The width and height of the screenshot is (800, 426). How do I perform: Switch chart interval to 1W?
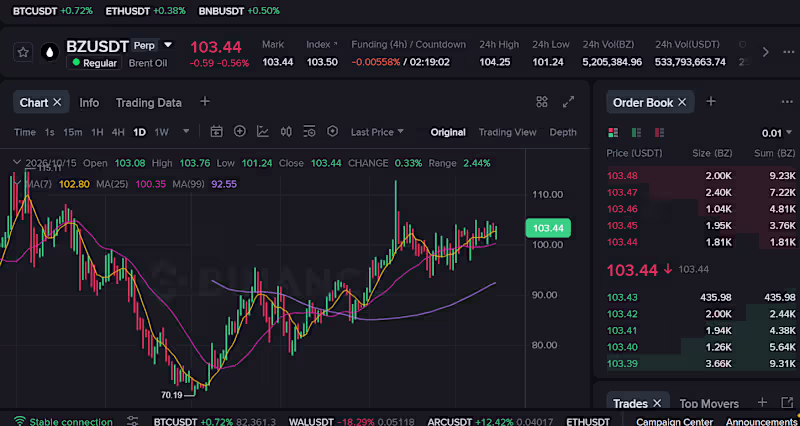coord(161,132)
